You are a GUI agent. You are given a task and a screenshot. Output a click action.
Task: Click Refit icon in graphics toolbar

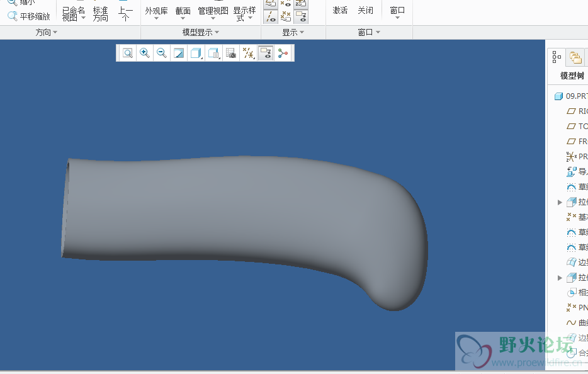pos(128,54)
